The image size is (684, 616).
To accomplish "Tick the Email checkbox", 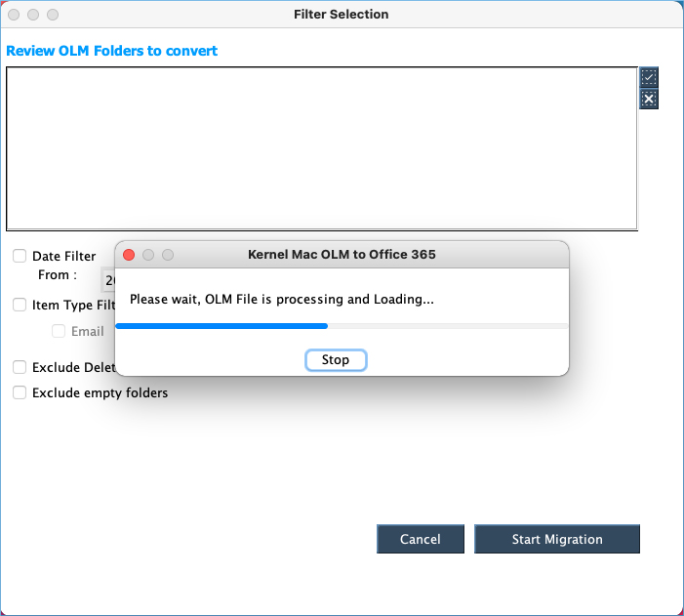I will 59,331.
